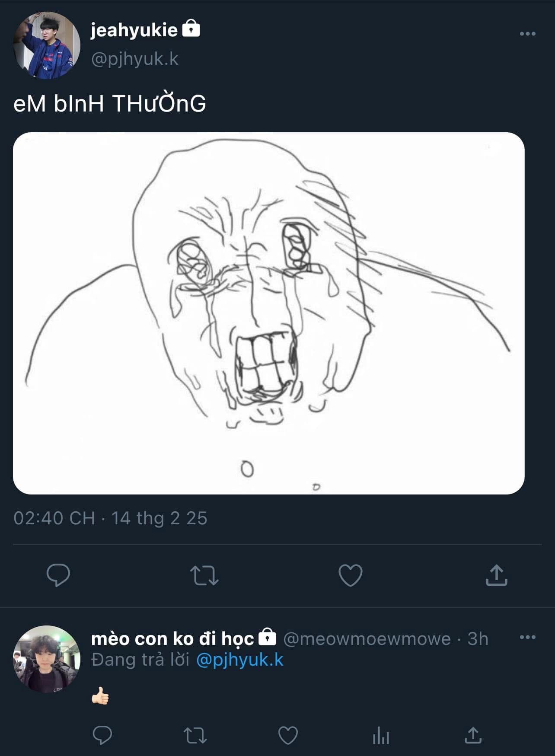The width and height of the screenshot is (555, 756).
Task: Click the @pjhyuk.k mention link in reply
Action: tap(239, 660)
